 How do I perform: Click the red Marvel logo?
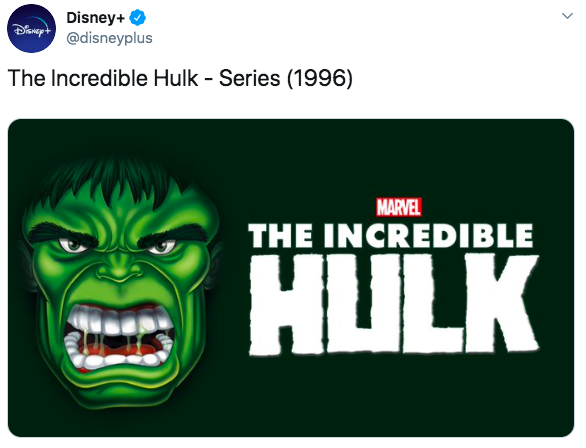[x=399, y=207]
